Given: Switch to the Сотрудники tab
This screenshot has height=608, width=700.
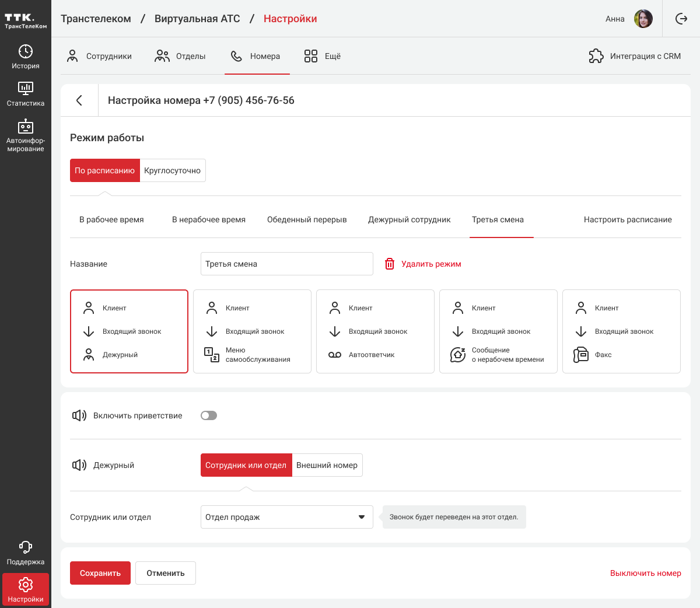Looking at the screenshot, I should [x=99, y=56].
